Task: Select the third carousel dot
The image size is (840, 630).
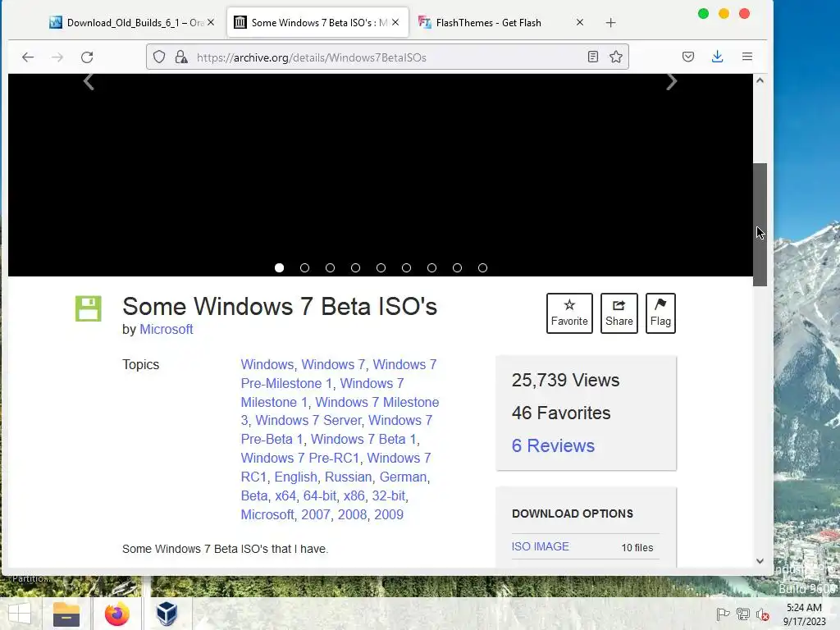Action: coord(330,268)
